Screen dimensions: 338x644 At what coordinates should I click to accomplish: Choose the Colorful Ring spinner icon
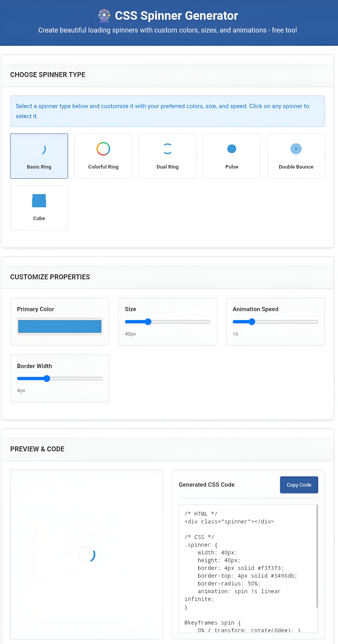[103, 149]
